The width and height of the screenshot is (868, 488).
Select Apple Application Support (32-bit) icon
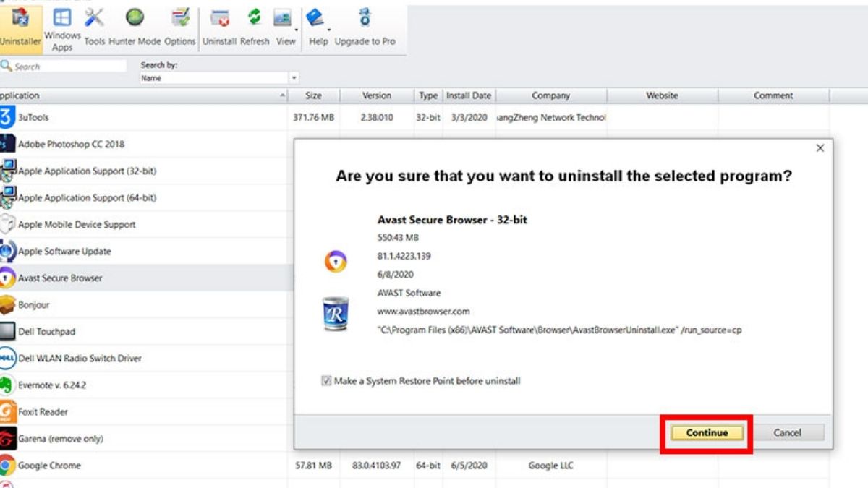pos(7,171)
